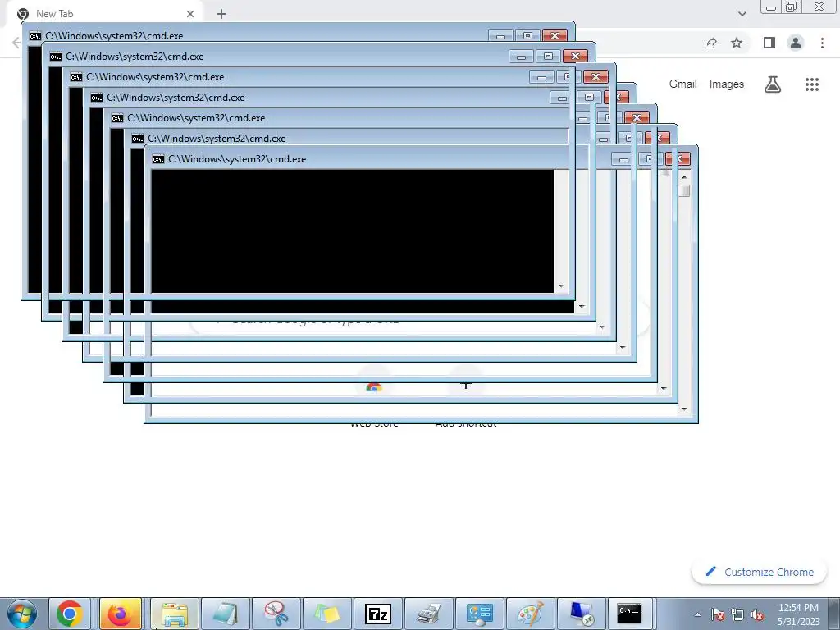Open Chrome profile avatar icon

796,43
